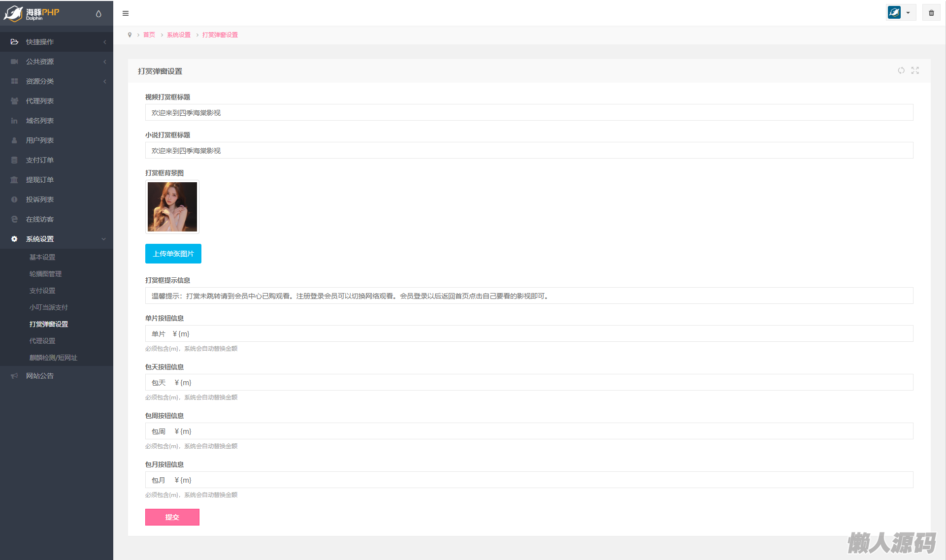Screen dimensions: 946x560
Task: Click the fullscreen expand icon in the panel
Action: tap(915, 70)
